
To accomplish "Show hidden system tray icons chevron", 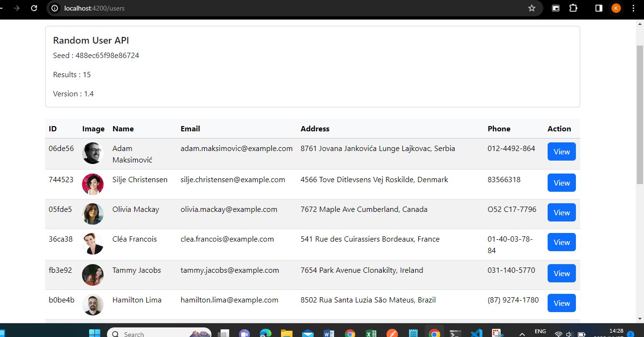I will coord(522,334).
